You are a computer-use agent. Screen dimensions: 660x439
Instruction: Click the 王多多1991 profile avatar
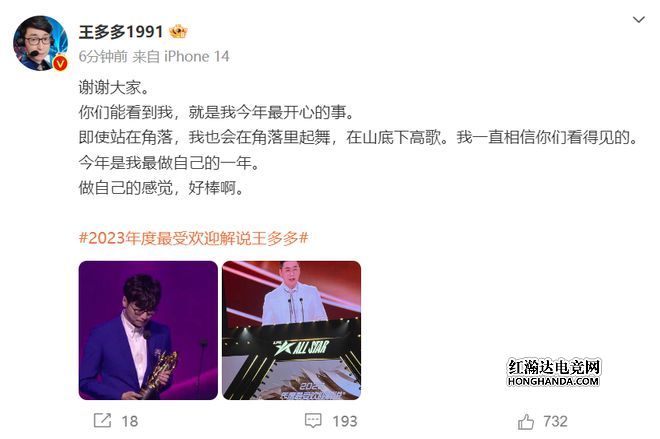[x=40, y=43]
